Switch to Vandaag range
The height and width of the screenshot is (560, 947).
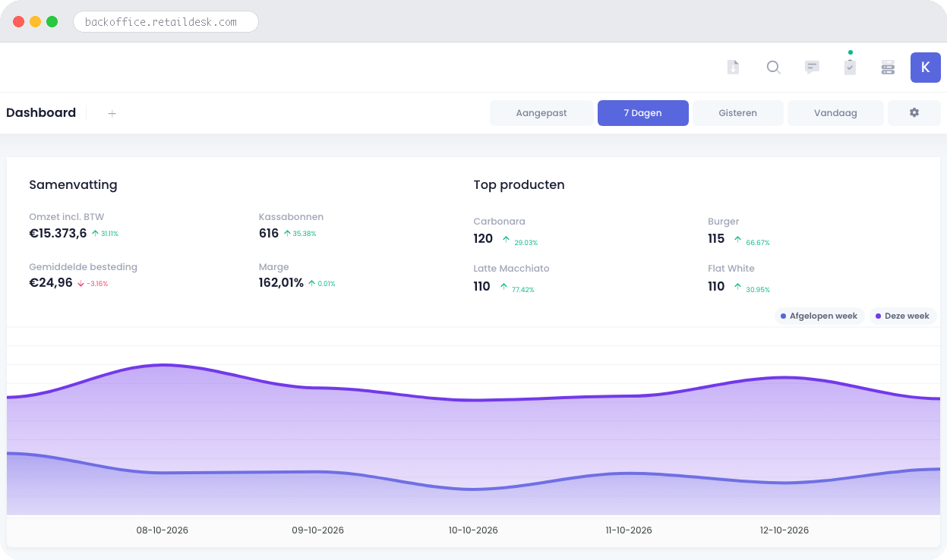click(835, 113)
